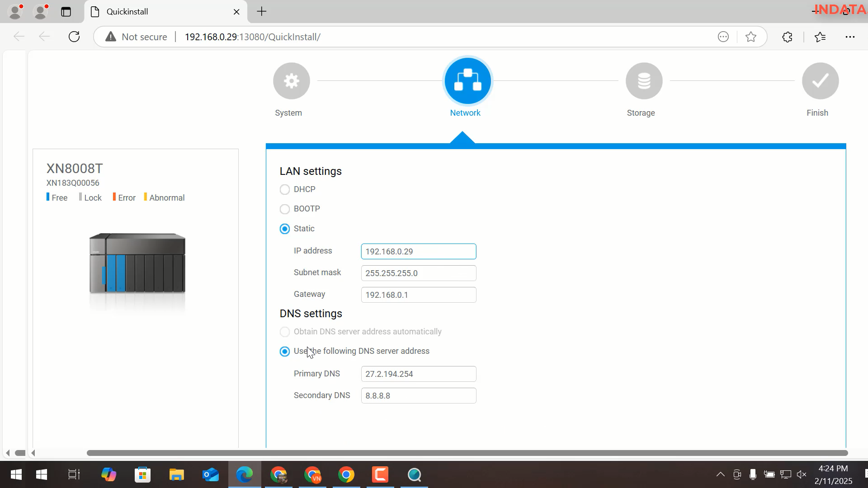The height and width of the screenshot is (488, 868).
Task: Select Use the following DNS server address
Action: (285, 352)
